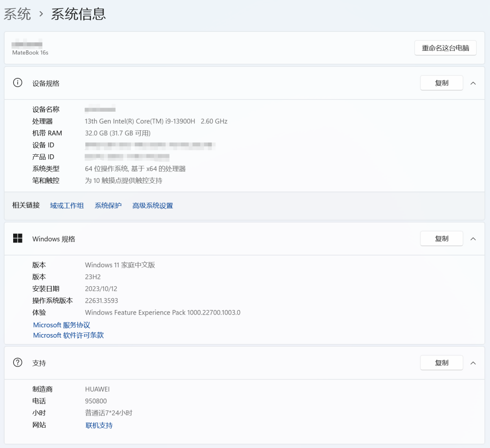Click the 支持 section header label
This screenshot has width=490, height=448.
39,363
